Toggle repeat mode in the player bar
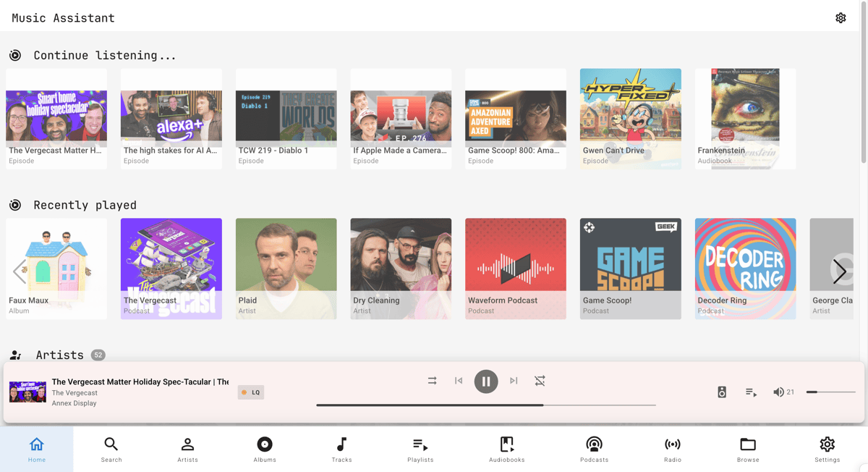Screen dimensions: 868x472 pyautogui.click(x=540, y=380)
